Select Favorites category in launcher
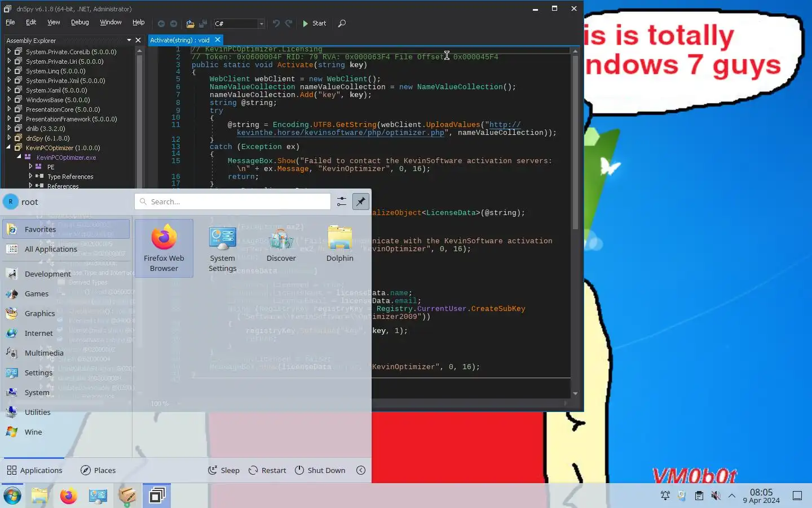The image size is (812, 508). (x=67, y=229)
